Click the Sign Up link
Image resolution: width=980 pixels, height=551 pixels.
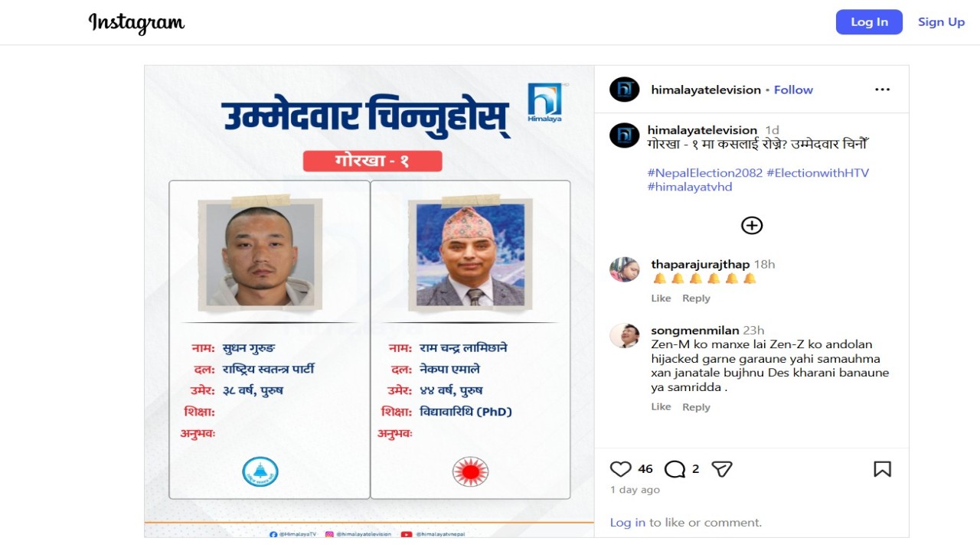[x=941, y=22]
